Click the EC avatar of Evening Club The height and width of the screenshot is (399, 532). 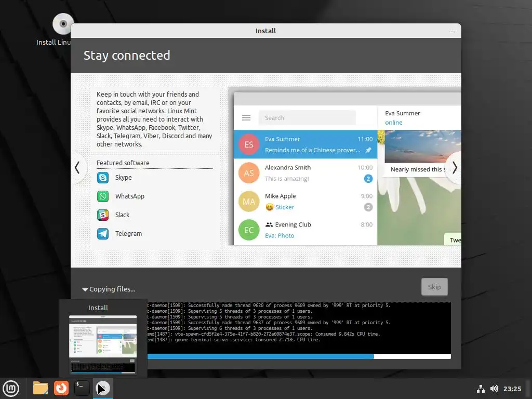[x=249, y=230]
